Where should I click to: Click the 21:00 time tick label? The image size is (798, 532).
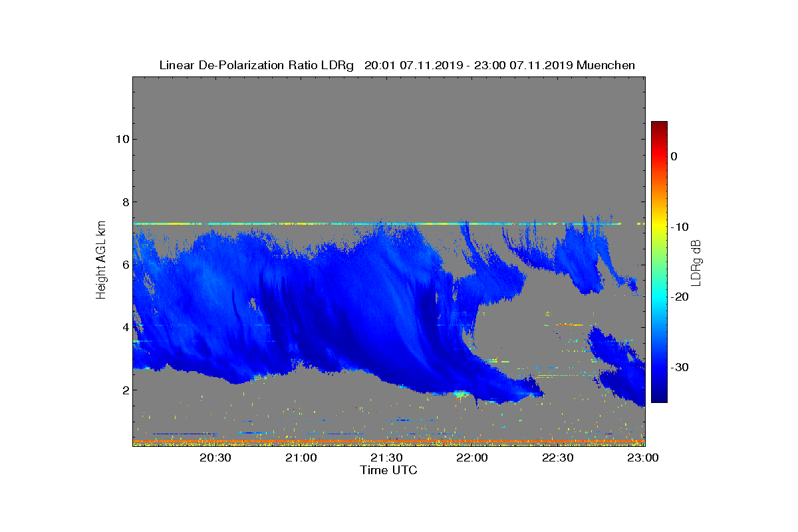tap(301, 458)
